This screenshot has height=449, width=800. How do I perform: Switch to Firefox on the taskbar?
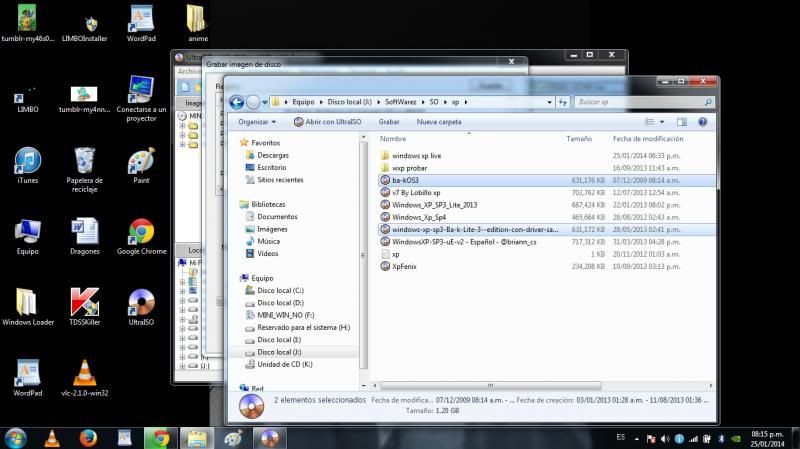coord(88,438)
